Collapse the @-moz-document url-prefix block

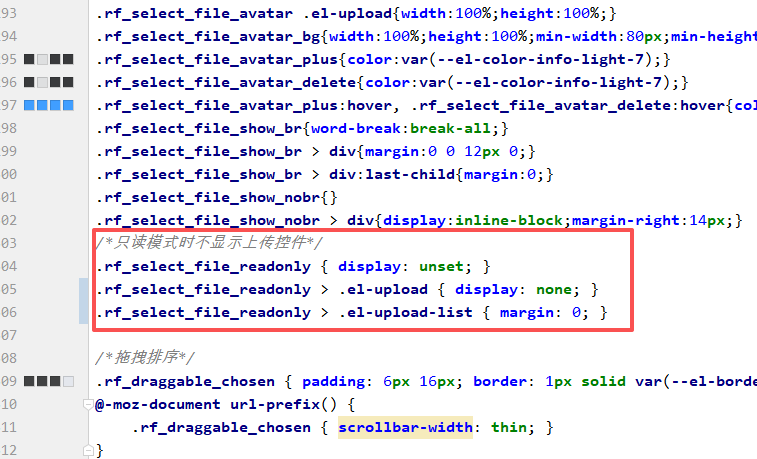87,404
